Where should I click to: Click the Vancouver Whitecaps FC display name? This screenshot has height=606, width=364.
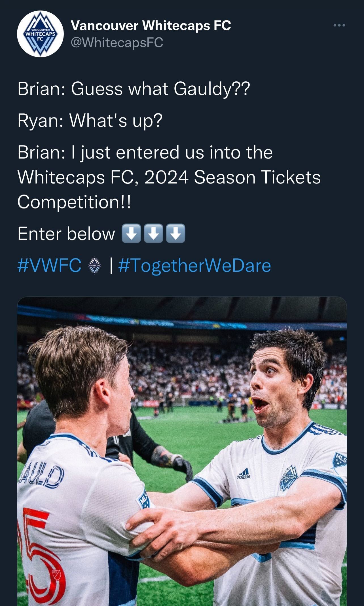pyautogui.click(x=151, y=26)
